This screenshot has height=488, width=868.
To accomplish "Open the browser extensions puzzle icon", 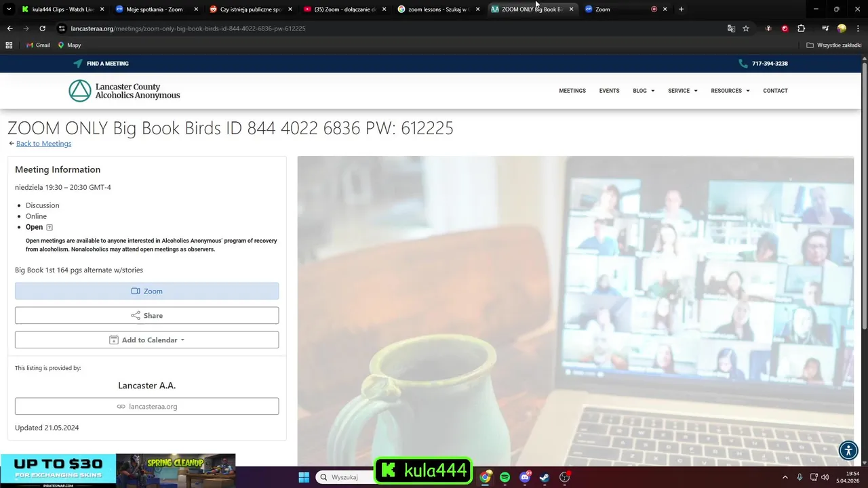I will click(801, 28).
